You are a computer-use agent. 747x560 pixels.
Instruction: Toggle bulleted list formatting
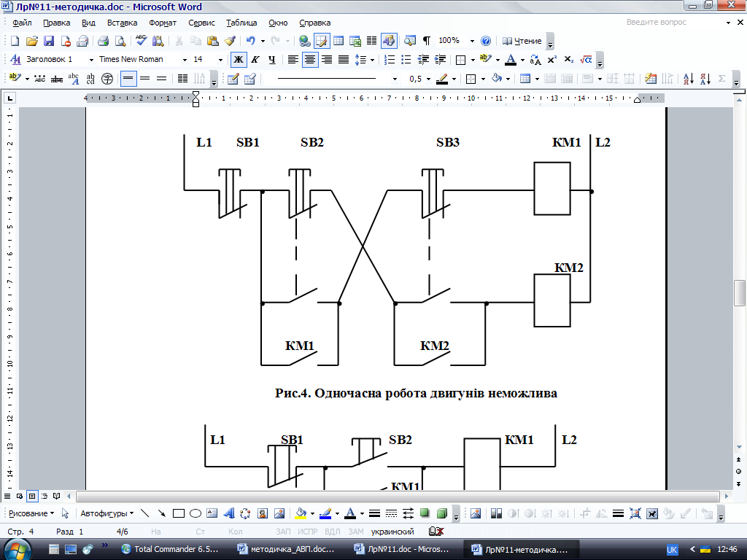tap(406, 60)
